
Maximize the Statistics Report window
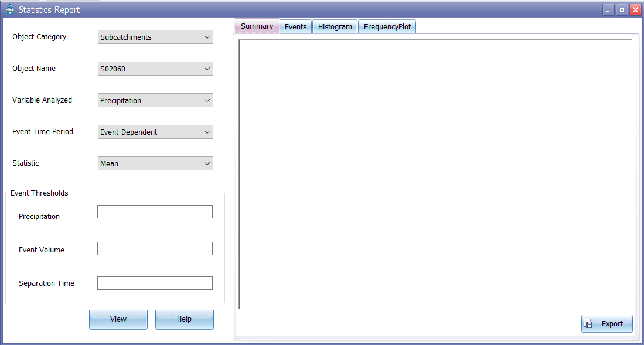click(x=622, y=10)
